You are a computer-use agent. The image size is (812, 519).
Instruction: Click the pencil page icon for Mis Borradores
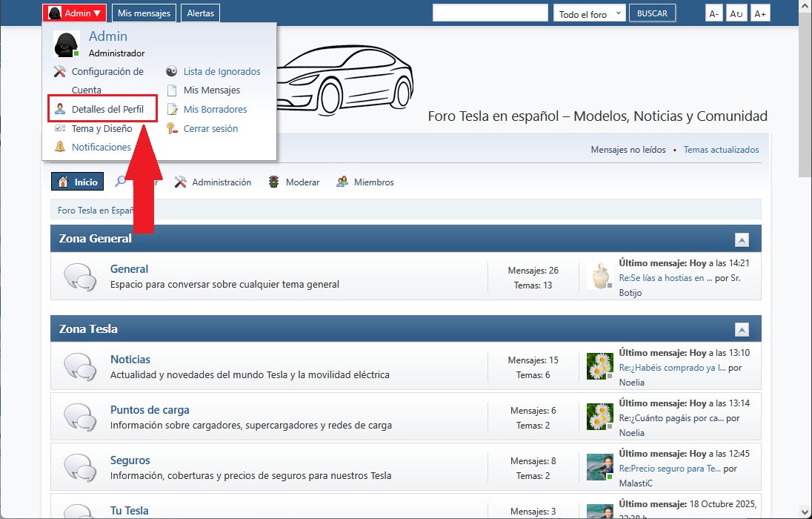pyautogui.click(x=172, y=109)
